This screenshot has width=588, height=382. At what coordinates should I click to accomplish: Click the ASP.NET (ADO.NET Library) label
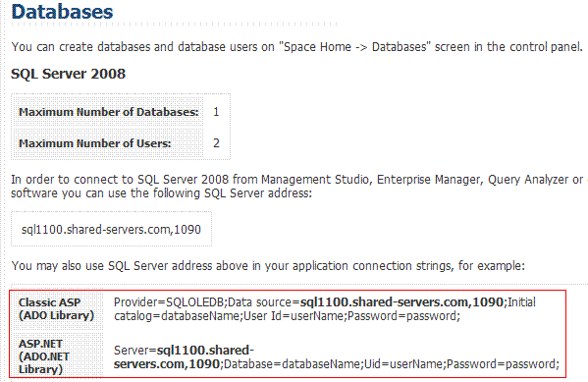pos(44,356)
